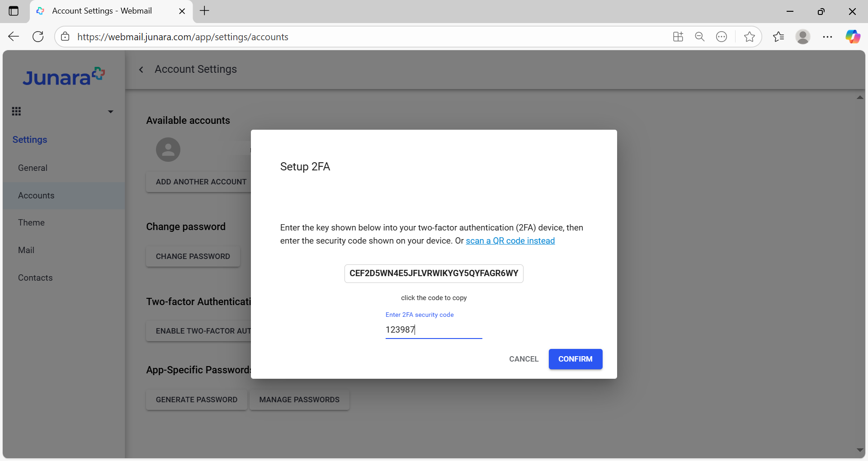Open browser Settings and more menu
This screenshot has height=461, width=868.
click(x=827, y=37)
